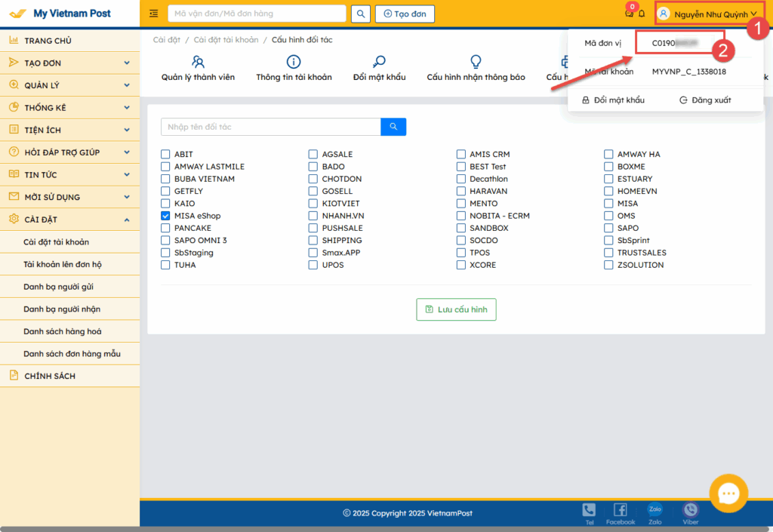Expand the MỜI SỬ DỤNG chevron
This screenshot has width=773, height=532.
click(127, 197)
